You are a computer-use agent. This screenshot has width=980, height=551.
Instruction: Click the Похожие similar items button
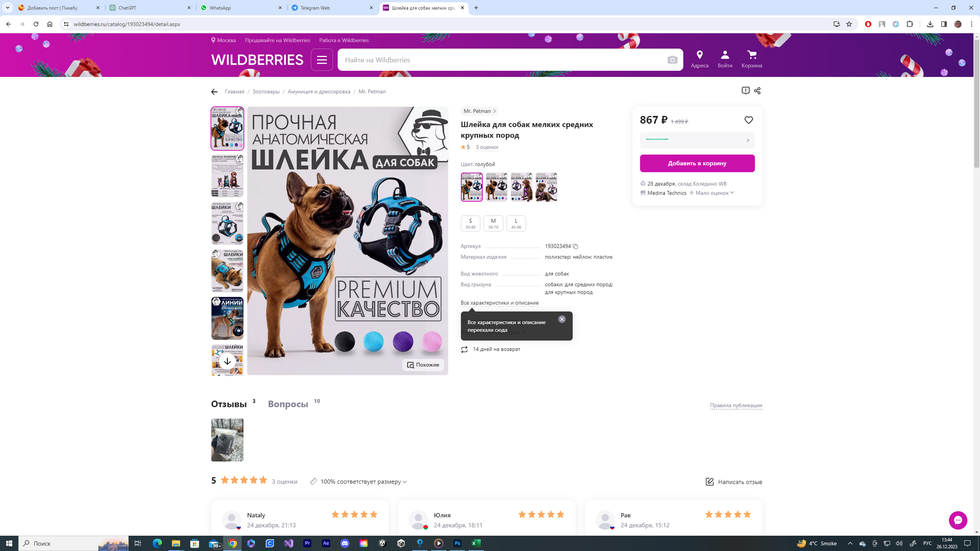click(423, 365)
